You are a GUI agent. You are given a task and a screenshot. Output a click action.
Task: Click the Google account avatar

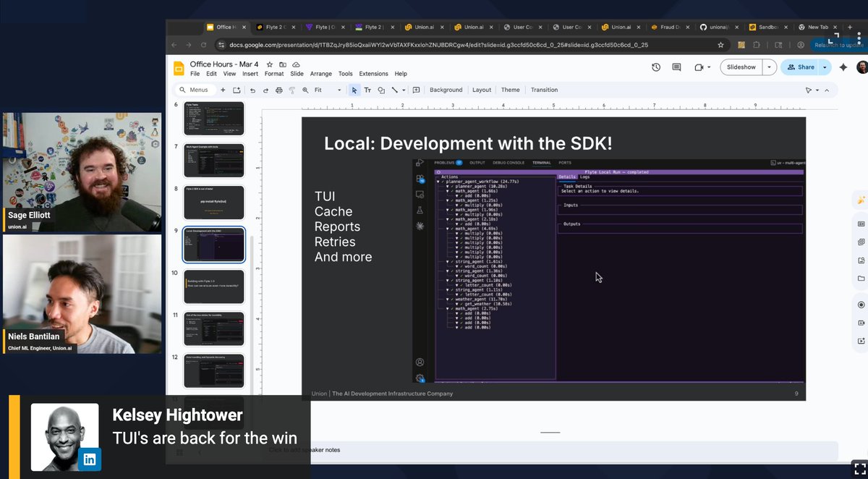862,67
